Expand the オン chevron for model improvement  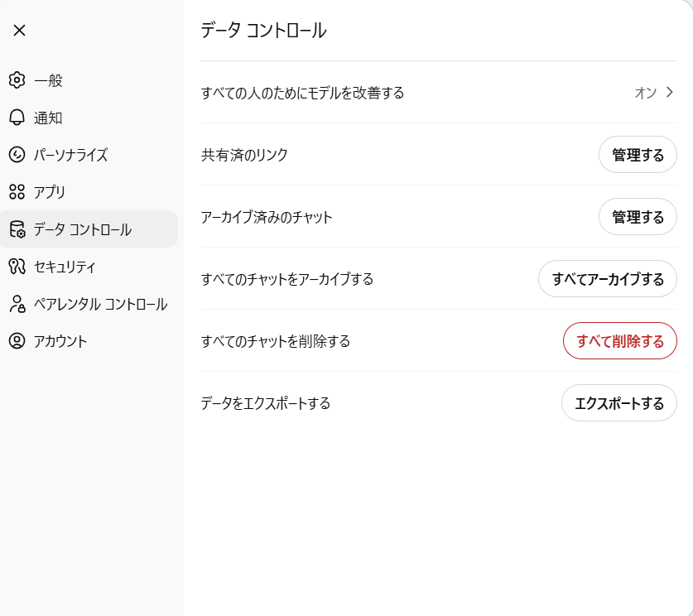pos(670,93)
